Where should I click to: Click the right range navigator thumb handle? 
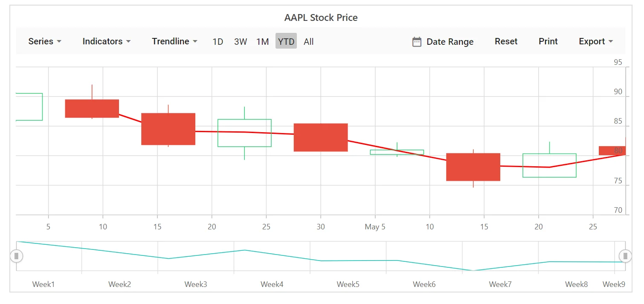coord(625,256)
